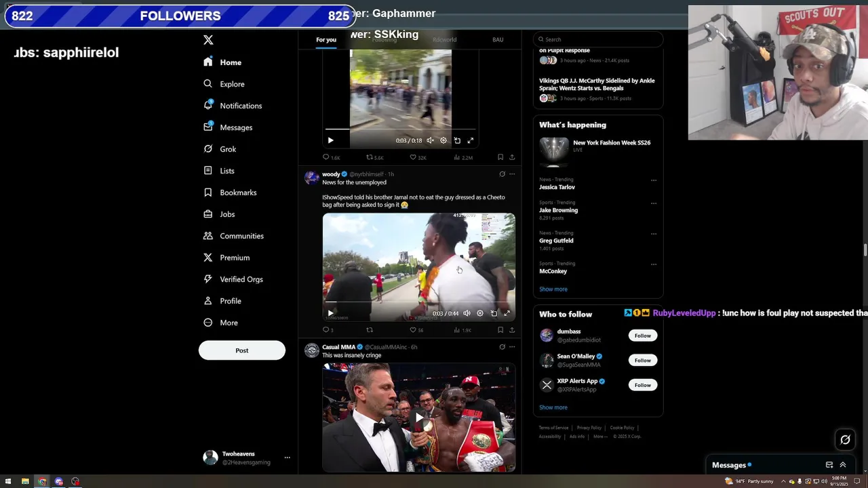This screenshot has height=488, width=868.
Task: Open options for Jessica Tarlov trend
Action: 654,180
